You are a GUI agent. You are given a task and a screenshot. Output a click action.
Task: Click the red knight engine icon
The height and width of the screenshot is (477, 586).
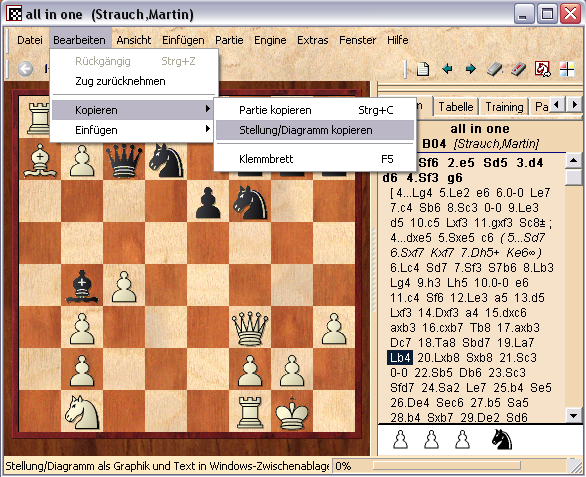pos(543,69)
